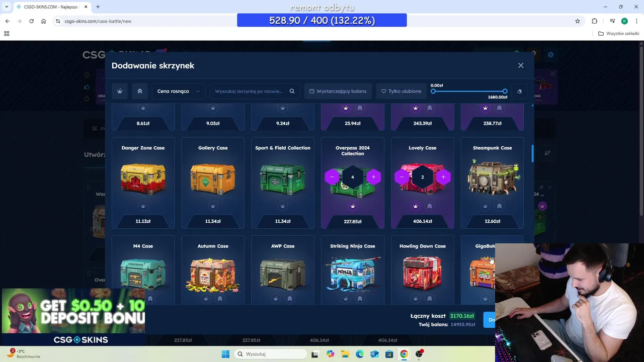
Task: Enable the Tylko ulubione filter
Action: coord(401,91)
